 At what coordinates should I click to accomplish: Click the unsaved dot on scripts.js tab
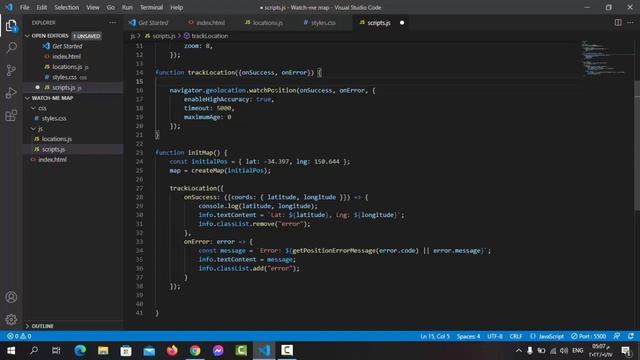tap(402, 23)
